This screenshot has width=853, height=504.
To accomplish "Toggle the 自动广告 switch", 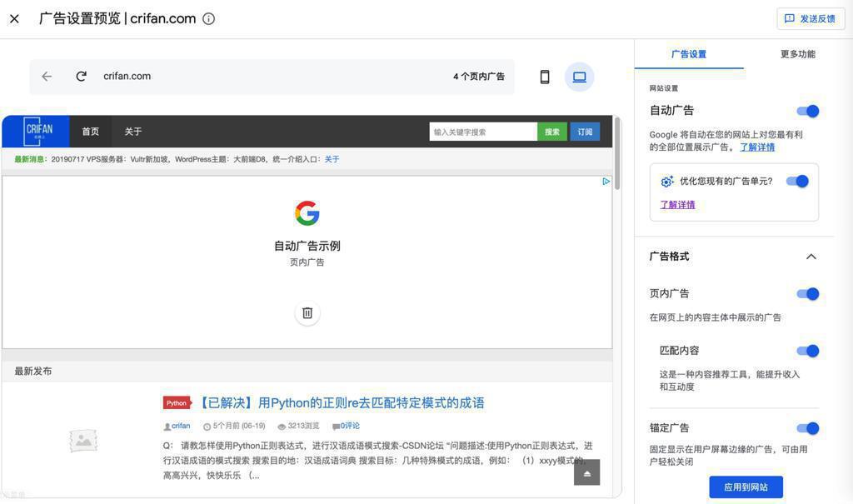I will coord(808,111).
